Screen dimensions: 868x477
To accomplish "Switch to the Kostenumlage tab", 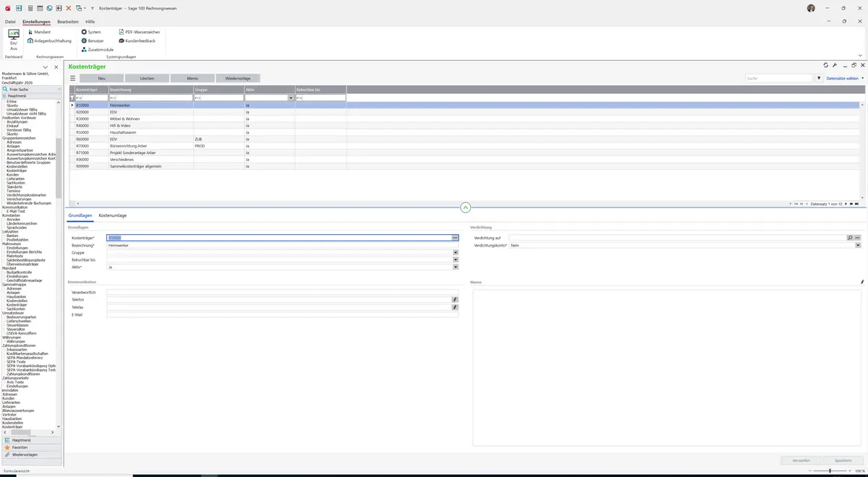I will click(x=113, y=215).
